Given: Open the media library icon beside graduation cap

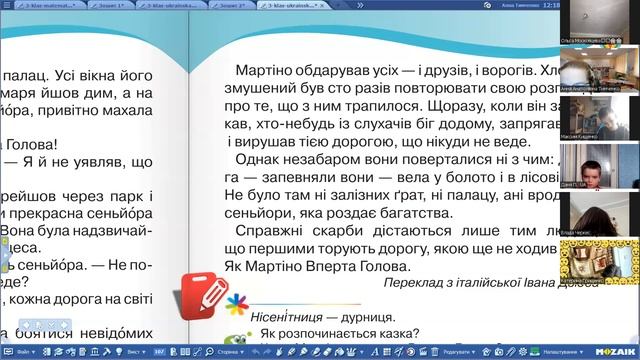Looking at the screenshot, I should [x=71, y=351].
